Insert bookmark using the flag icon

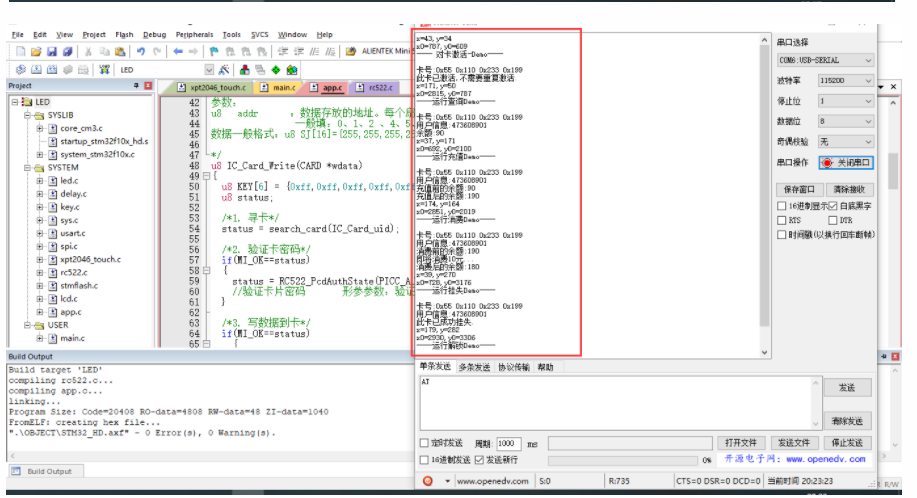coord(214,51)
